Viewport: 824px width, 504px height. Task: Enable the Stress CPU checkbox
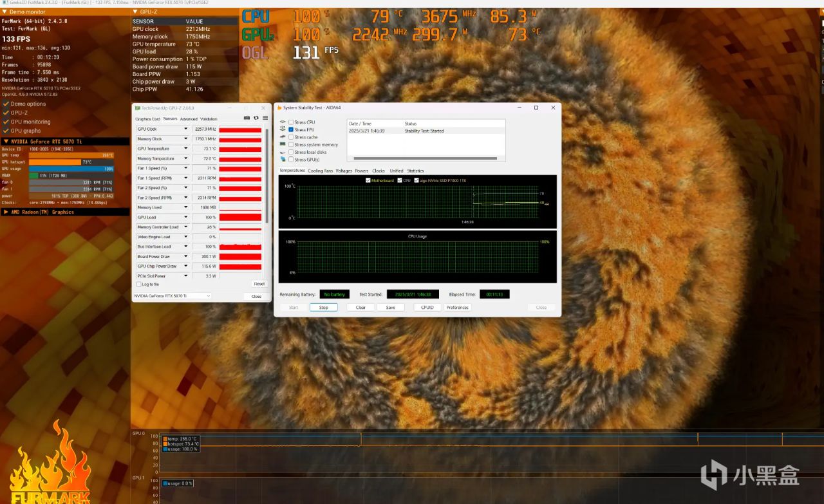coord(291,122)
